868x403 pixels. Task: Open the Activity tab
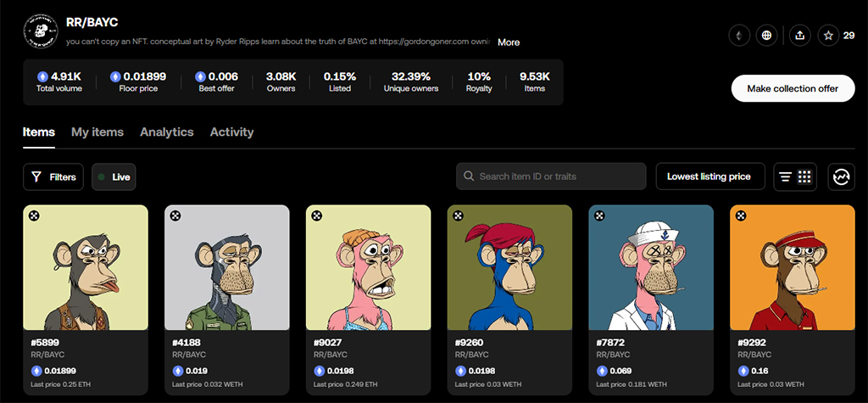coord(231,132)
